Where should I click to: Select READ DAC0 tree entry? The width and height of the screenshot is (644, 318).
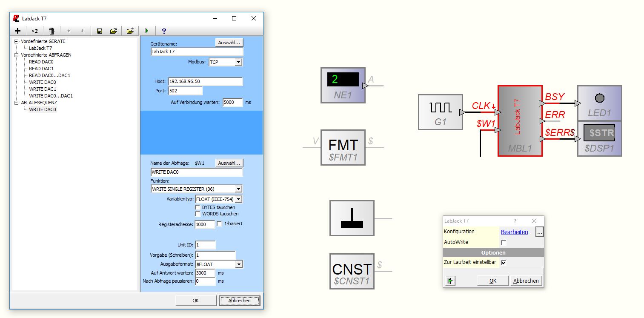pyautogui.click(x=41, y=62)
